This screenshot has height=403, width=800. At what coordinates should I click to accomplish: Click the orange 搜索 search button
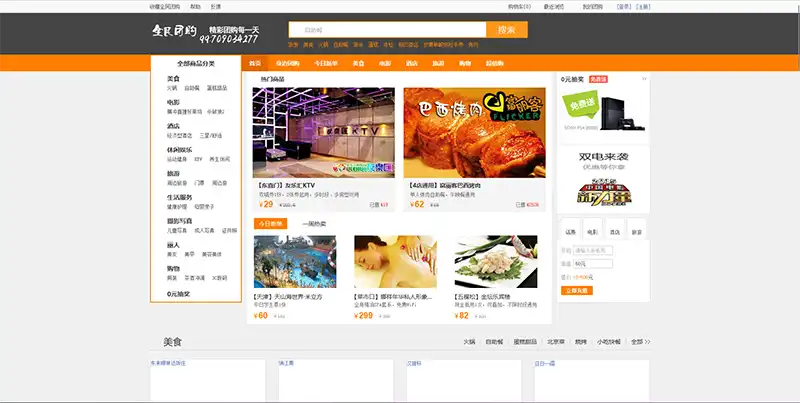tap(506, 30)
